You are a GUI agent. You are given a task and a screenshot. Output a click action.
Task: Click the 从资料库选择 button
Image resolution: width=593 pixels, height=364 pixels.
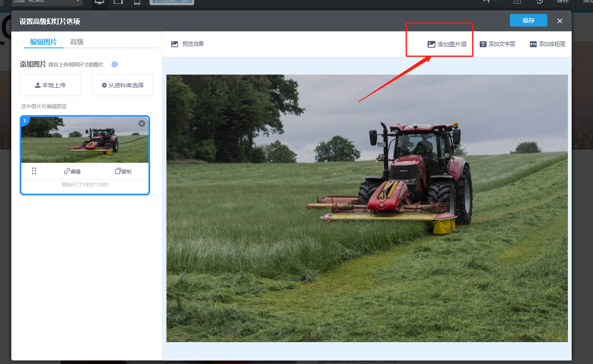[x=123, y=85]
